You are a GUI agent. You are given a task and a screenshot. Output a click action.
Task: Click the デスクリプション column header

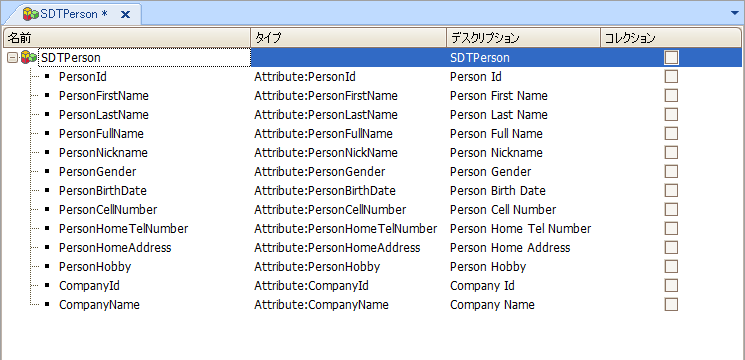click(x=523, y=38)
